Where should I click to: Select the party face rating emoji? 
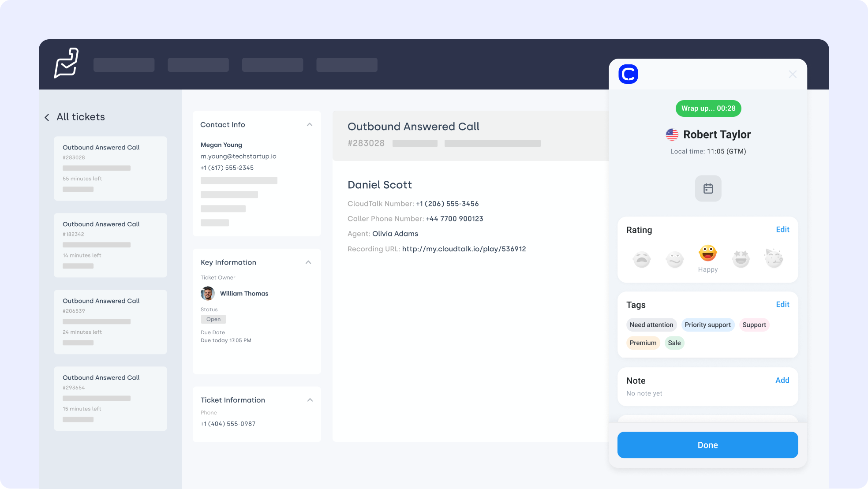(x=774, y=258)
